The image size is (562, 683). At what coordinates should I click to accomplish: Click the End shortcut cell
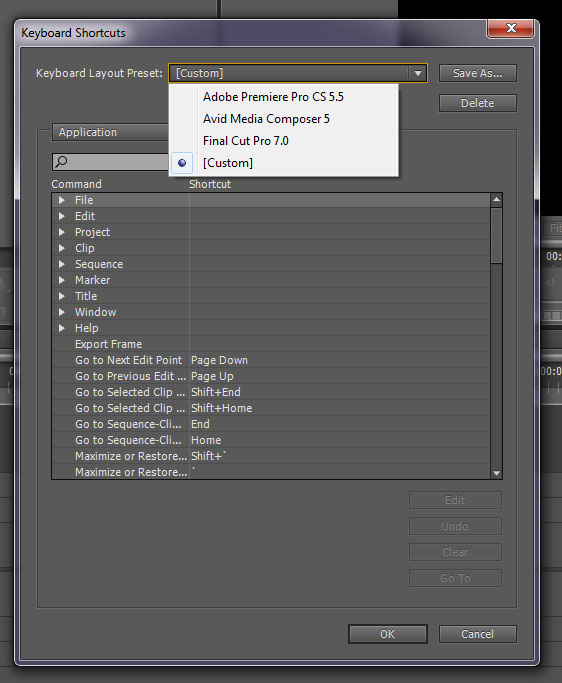pyautogui.click(x=200, y=424)
